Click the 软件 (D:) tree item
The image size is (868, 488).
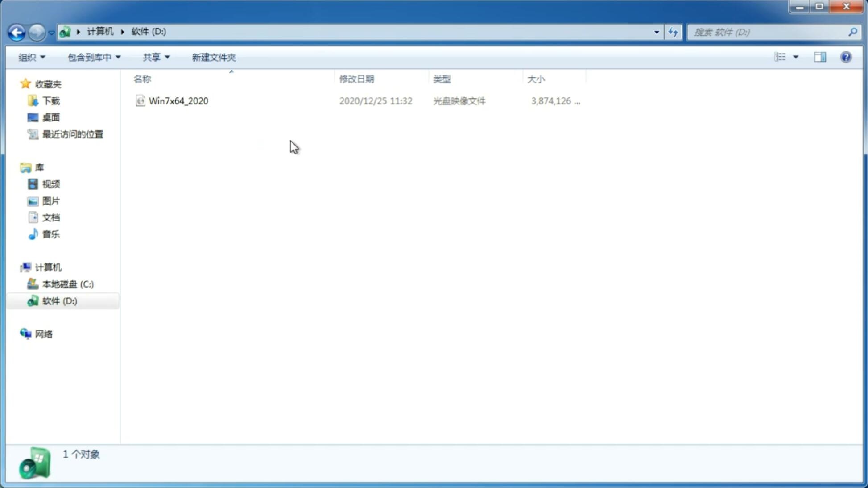click(59, 300)
